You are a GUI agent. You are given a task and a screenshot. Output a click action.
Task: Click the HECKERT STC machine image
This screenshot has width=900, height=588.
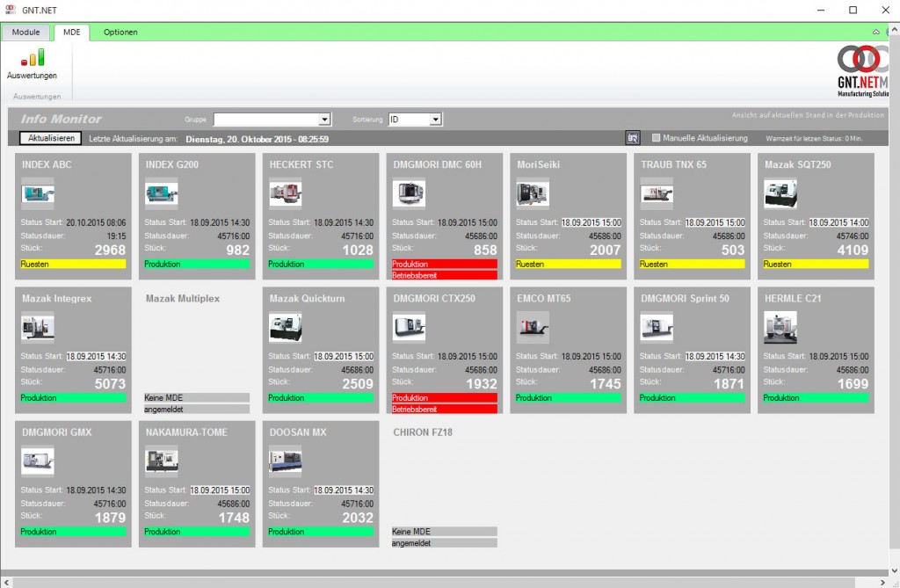pyautogui.click(x=286, y=193)
